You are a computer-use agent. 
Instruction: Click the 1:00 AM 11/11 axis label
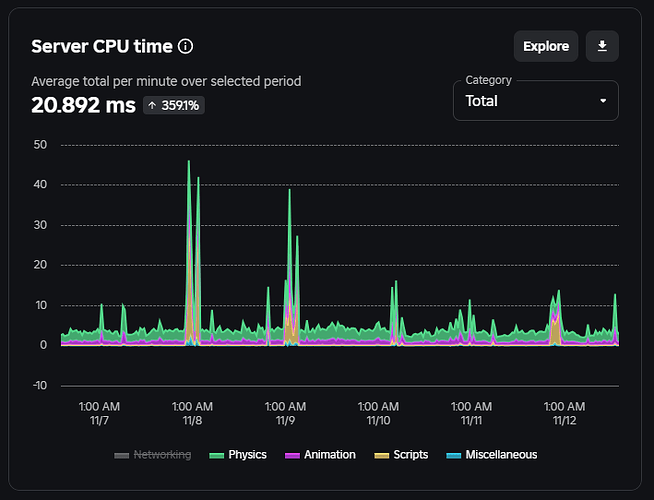click(x=471, y=413)
